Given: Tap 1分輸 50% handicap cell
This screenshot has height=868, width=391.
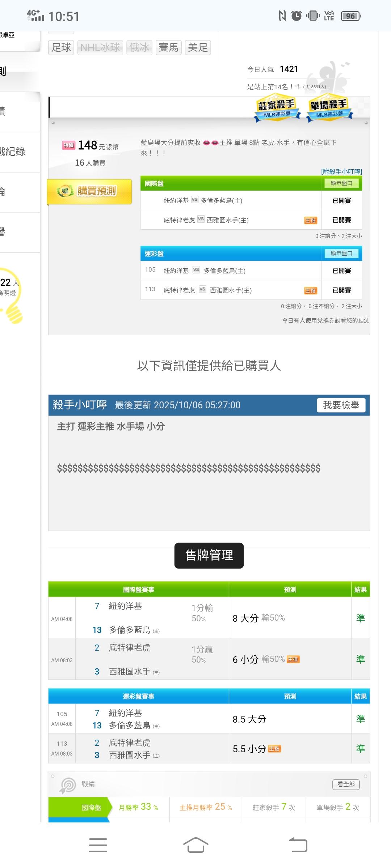Looking at the screenshot, I should [x=202, y=613].
